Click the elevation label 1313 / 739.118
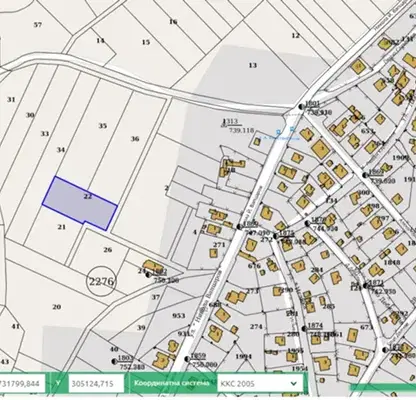Image resolution: width=416 pixels, height=400 pixels. [x=238, y=126]
